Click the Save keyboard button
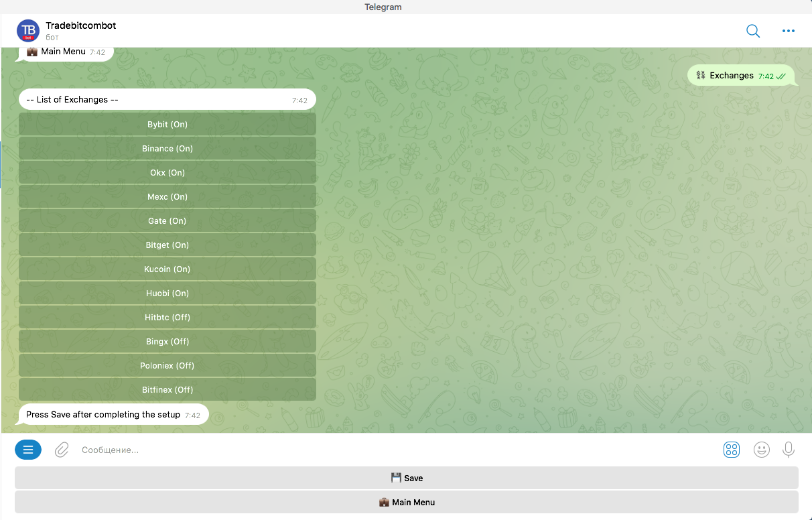The height and width of the screenshot is (520, 812). coord(407,478)
